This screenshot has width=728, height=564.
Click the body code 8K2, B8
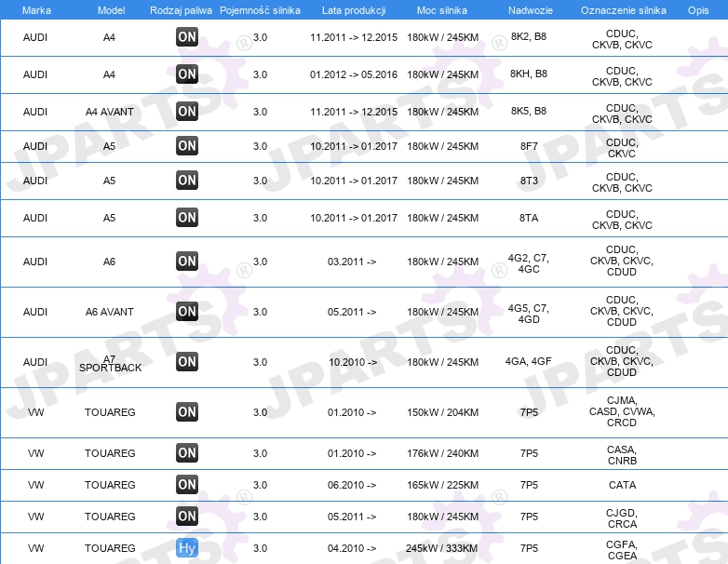coord(529,36)
